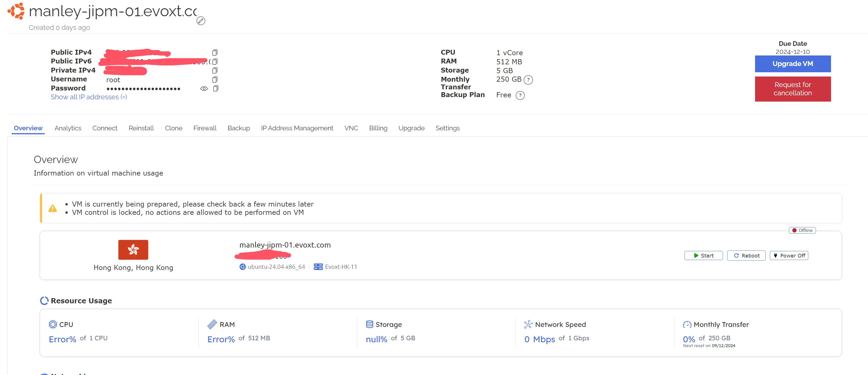The width and height of the screenshot is (868, 375).
Task: Copy the password to the clipboard
Action: pos(216,88)
